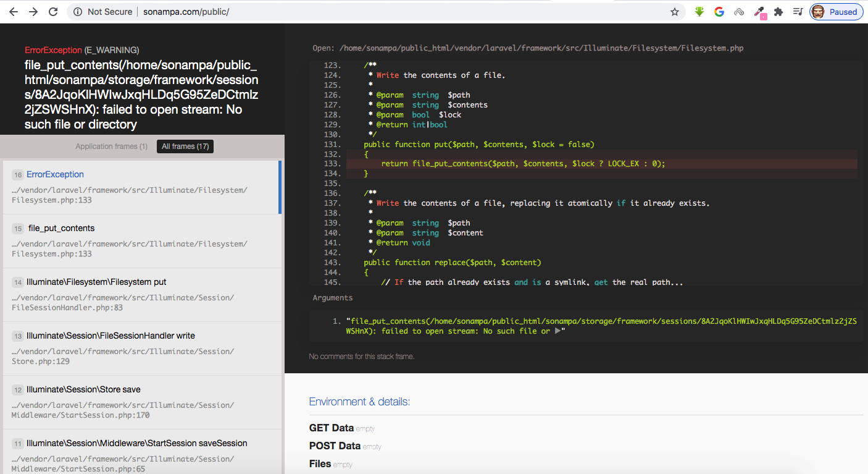Select frame 14 Illuminate\Filesystem\Filesystem put

pyautogui.click(x=141, y=295)
